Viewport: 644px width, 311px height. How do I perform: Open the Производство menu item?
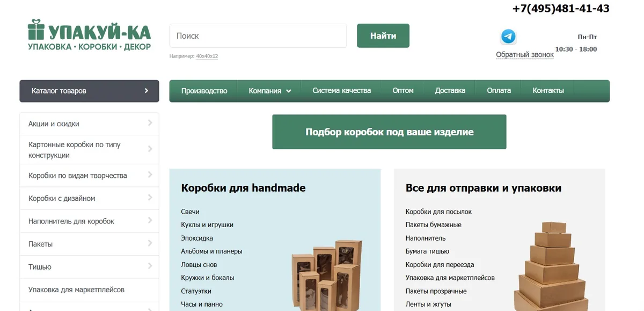click(204, 91)
